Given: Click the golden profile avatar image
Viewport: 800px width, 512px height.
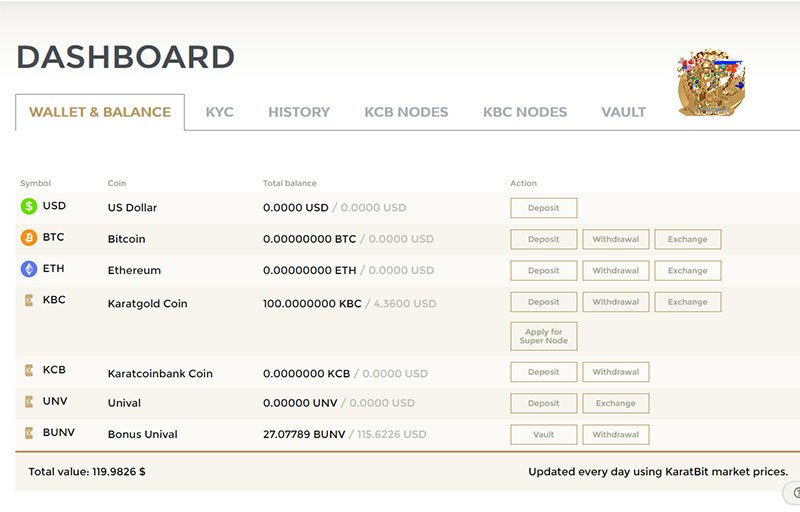Looking at the screenshot, I should click(711, 83).
